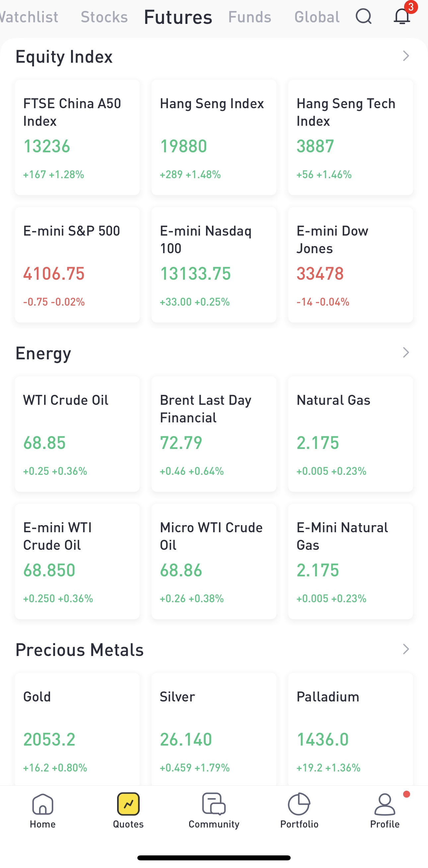Open Hang Seng Tech Index card
428x868 pixels.
pyautogui.click(x=350, y=137)
